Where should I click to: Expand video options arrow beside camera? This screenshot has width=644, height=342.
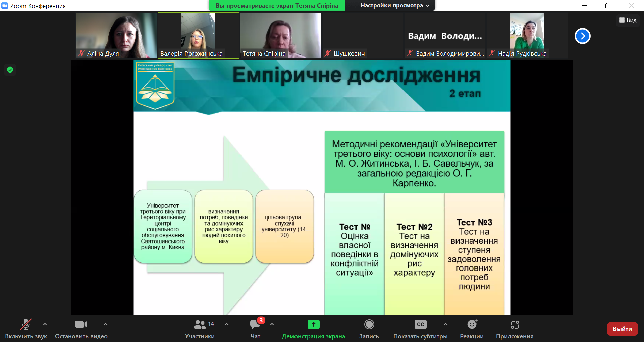pyautogui.click(x=106, y=324)
